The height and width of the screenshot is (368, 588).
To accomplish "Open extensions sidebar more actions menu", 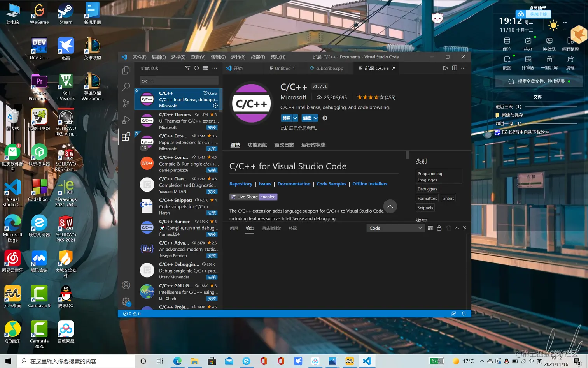I will [215, 68].
